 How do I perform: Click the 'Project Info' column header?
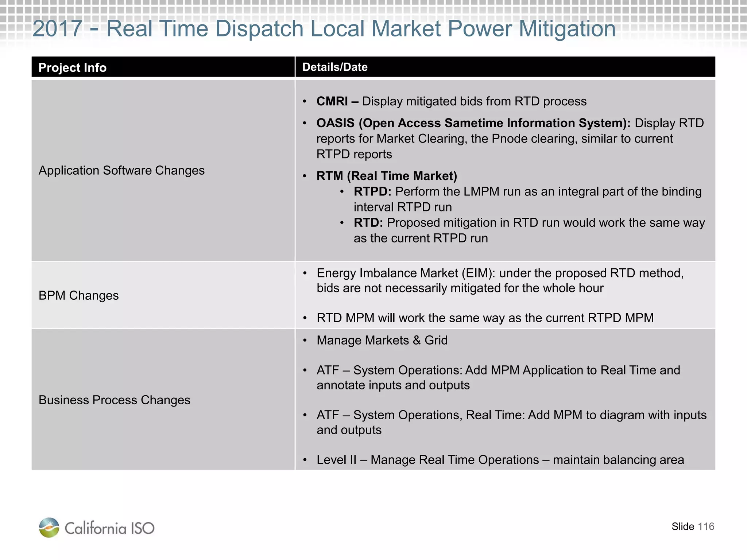[x=163, y=67]
